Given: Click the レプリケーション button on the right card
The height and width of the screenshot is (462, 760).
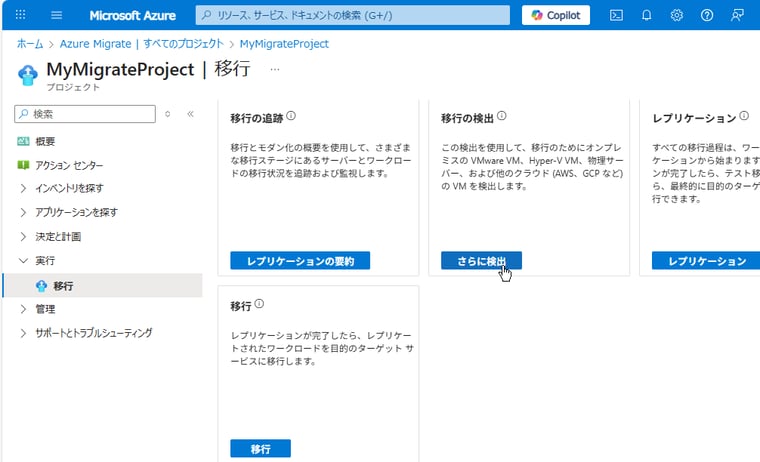Looking at the screenshot, I should (x=706, y=261).
